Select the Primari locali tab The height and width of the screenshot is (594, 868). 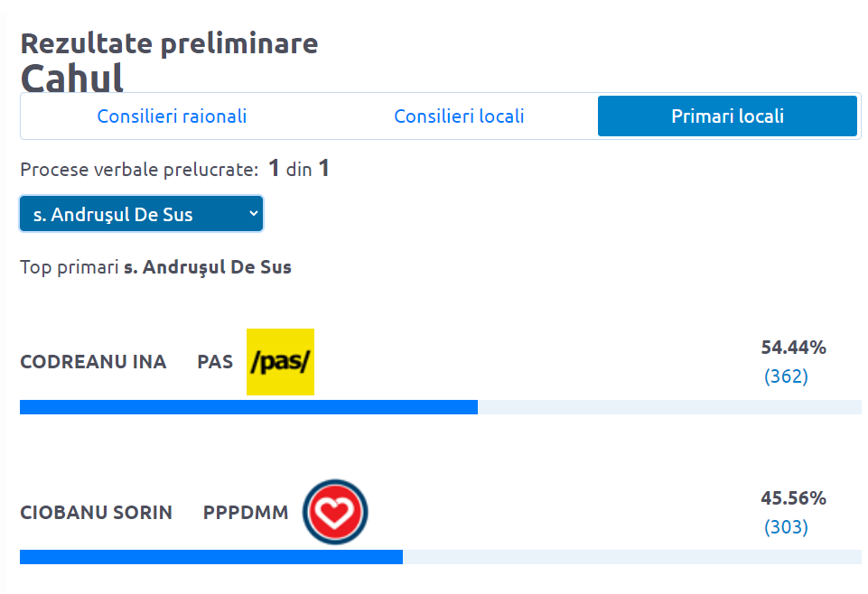(727, 116)
